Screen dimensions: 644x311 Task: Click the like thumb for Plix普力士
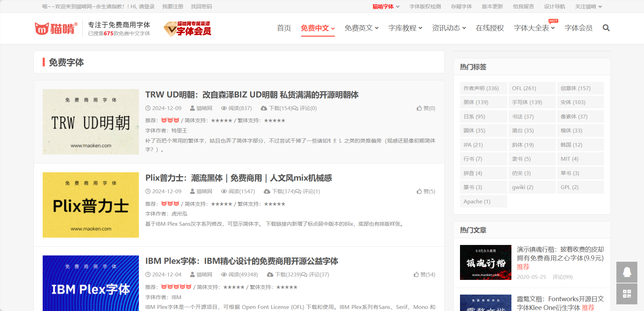pyautogui.click(x=419, y=191)
